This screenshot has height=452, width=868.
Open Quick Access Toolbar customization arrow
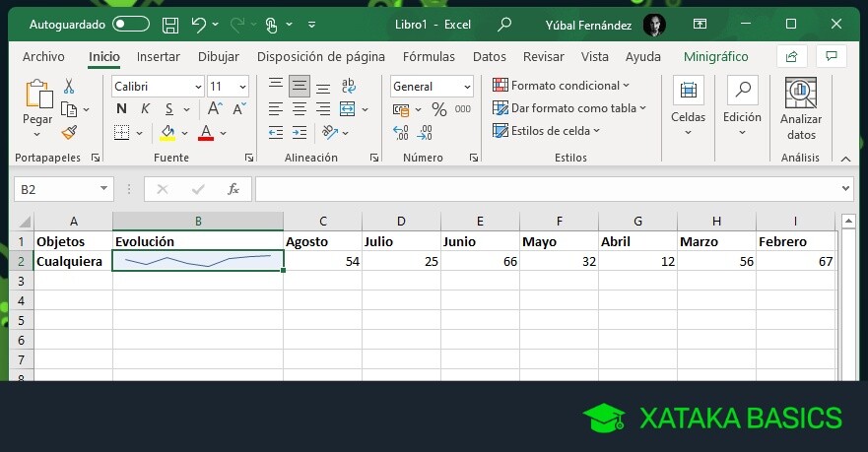(x=311, y=25)
